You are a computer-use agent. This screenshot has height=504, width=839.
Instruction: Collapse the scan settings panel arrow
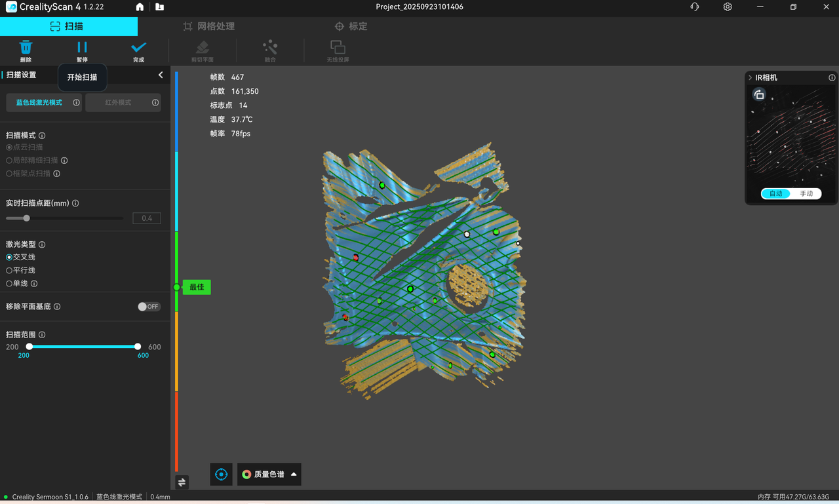(161, 75)
